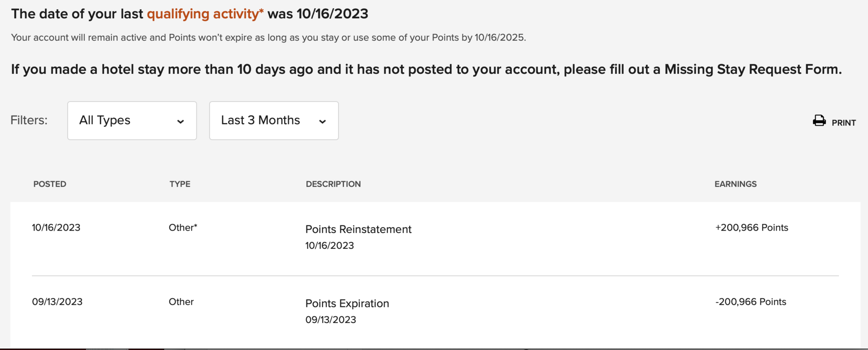Click the 10/16/2023 posted date cell
868x350 pixels.
point(56,228)
